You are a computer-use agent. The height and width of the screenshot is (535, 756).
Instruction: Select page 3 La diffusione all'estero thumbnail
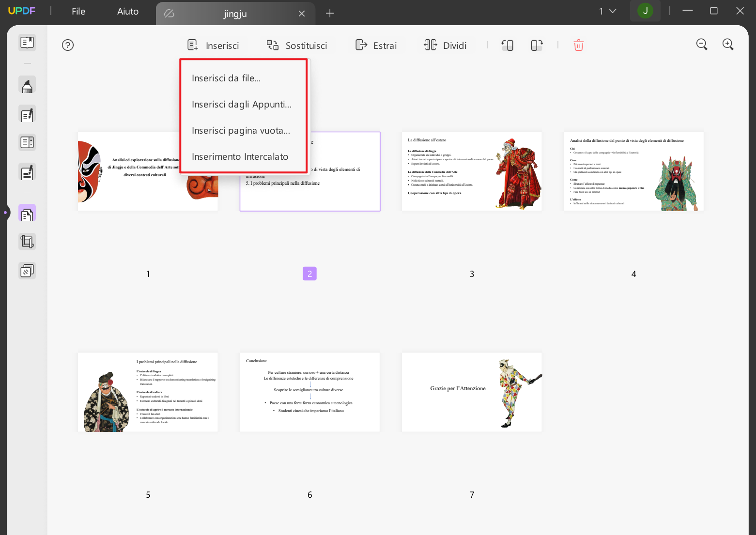tap(472, 171)
